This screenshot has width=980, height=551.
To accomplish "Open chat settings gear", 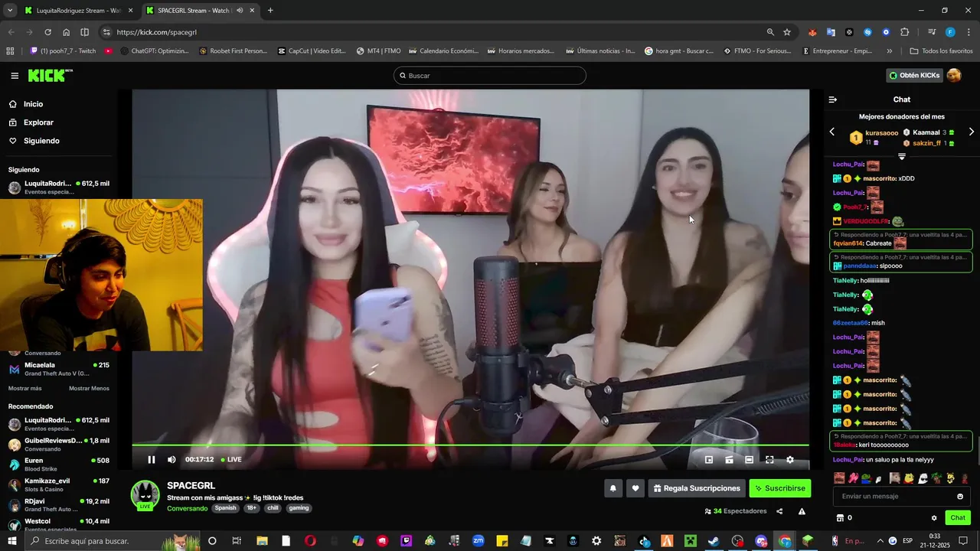I will click(x=934, y=518).
